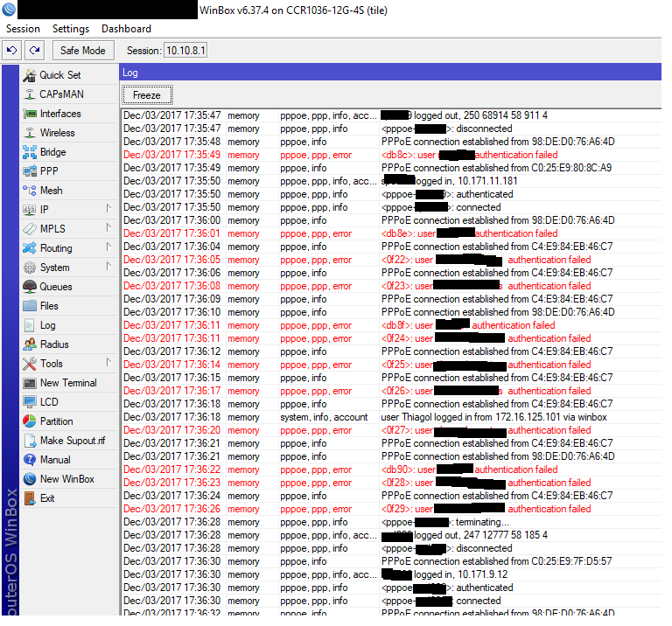The width and height of the screenshot is (672, 626).
Task: Freeze the log output
Action: pos(147,95)
